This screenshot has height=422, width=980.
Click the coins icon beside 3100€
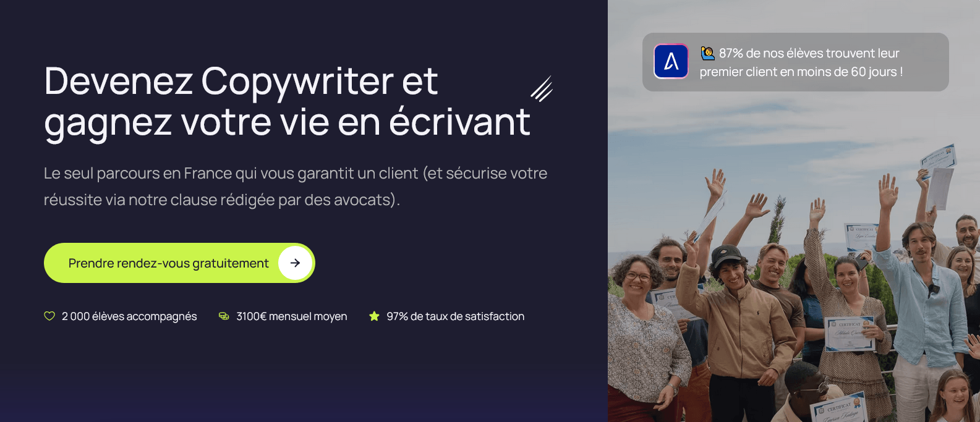224,316
